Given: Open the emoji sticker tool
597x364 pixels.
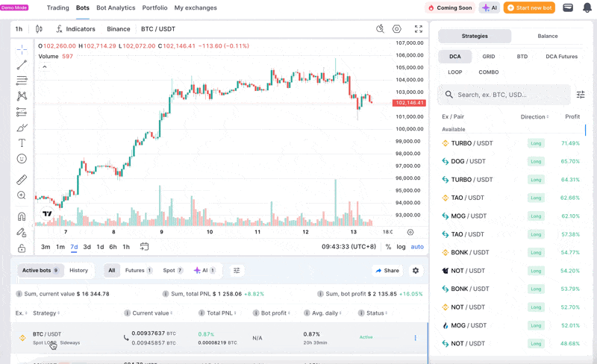Looking at the screenshot, I should click(22, 159).
